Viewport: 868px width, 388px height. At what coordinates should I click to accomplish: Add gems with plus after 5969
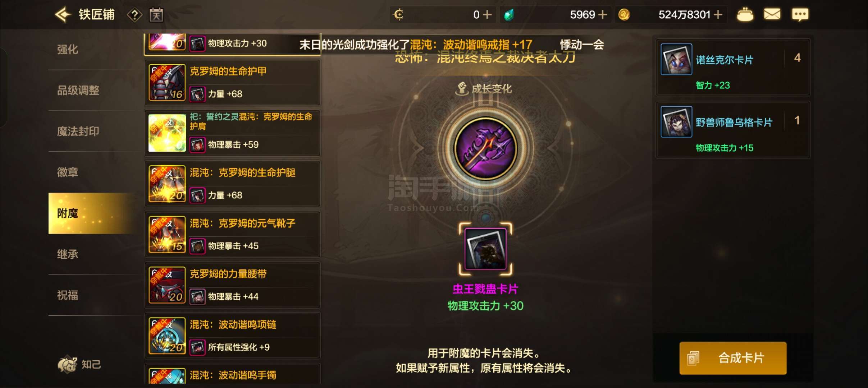pos(603,15)
